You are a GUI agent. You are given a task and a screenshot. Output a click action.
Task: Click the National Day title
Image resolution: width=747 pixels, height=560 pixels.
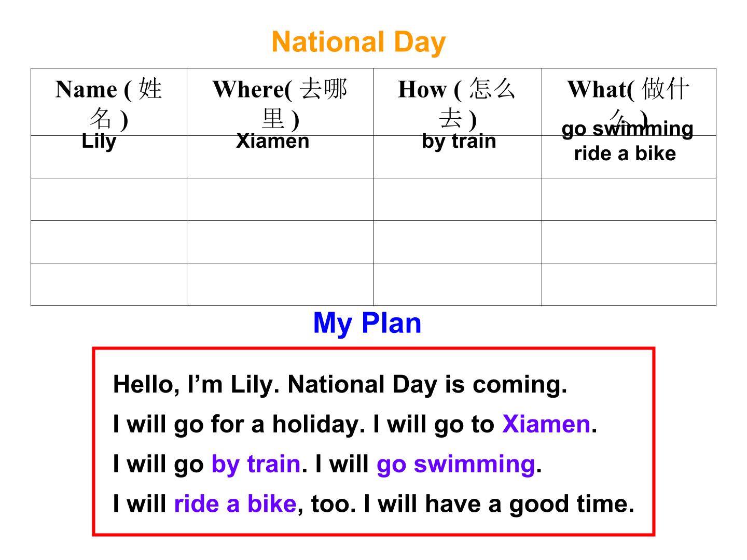[x=358, y=43]
